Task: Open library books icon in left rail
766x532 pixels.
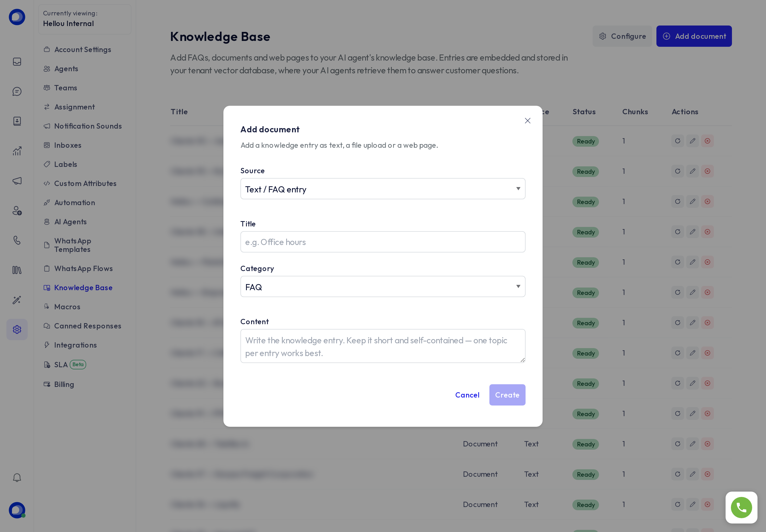Action: click(17, 270)
